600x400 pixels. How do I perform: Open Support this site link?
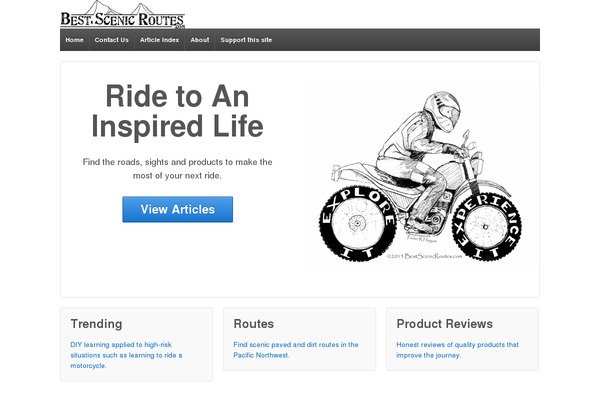(246, 40)
